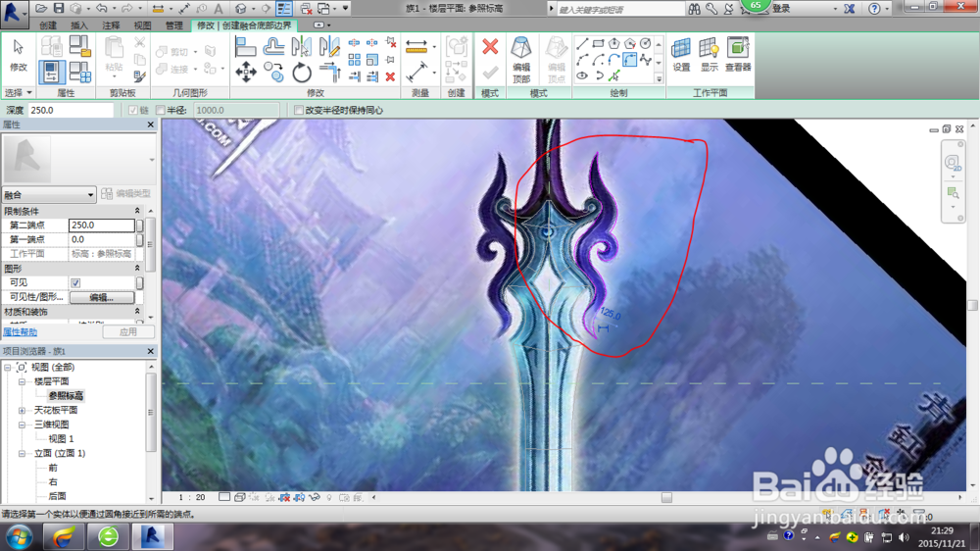Collapse the Graphics (图形) section
This screenshot has height=551, width=980.
coord(137,269)
